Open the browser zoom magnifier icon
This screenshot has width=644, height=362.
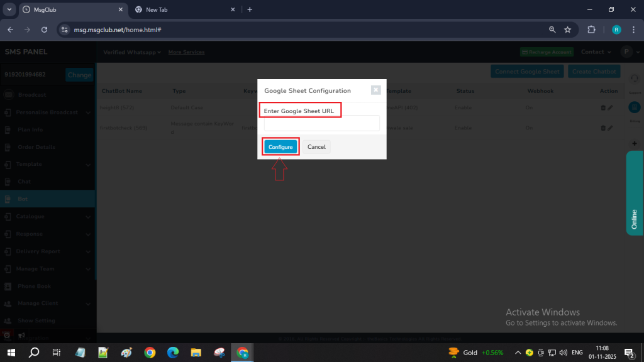point(552,30)
